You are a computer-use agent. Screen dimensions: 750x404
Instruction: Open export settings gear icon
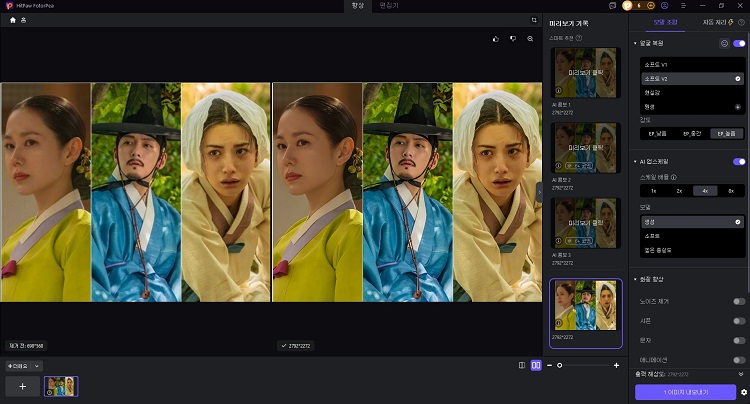744,392
